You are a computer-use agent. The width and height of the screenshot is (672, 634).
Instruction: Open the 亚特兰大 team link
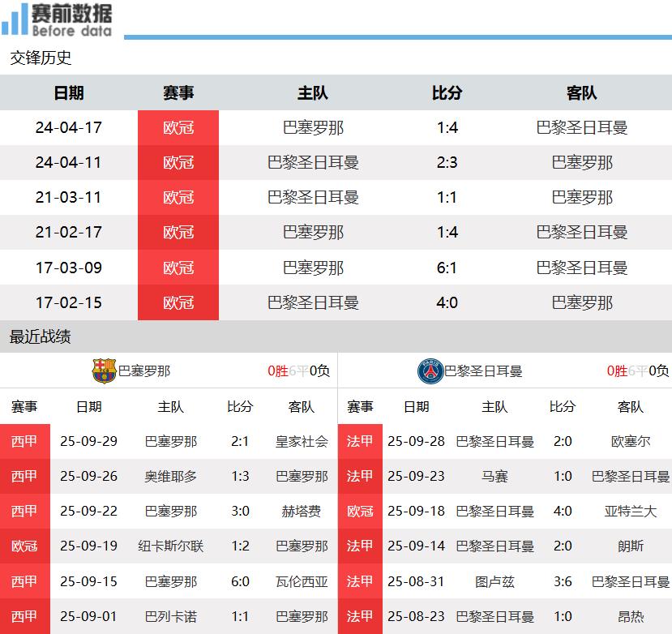click(x=631, y=512)
